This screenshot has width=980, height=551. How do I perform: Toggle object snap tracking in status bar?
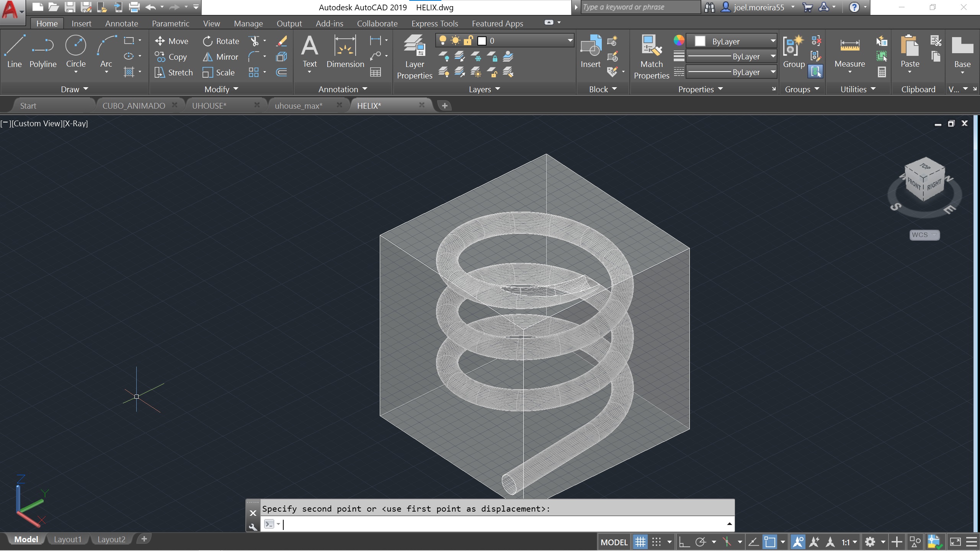[x=753, y=542]
